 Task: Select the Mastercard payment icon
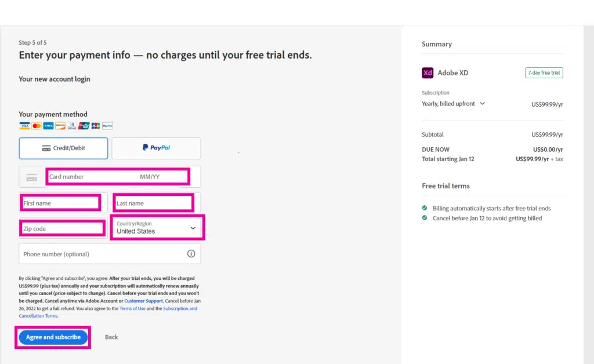pyautogui.click(x=37, y=126)
